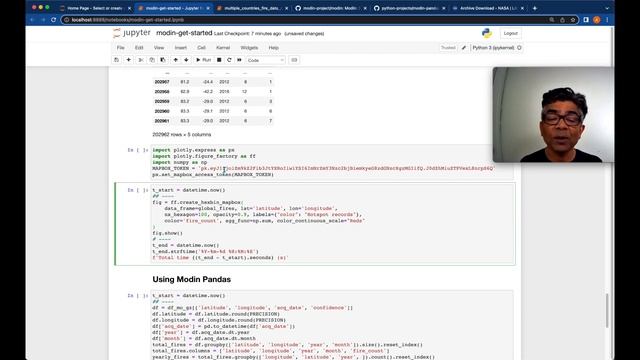
Task: Click row index 202961 in output table
Action: [x=162, y=121]
